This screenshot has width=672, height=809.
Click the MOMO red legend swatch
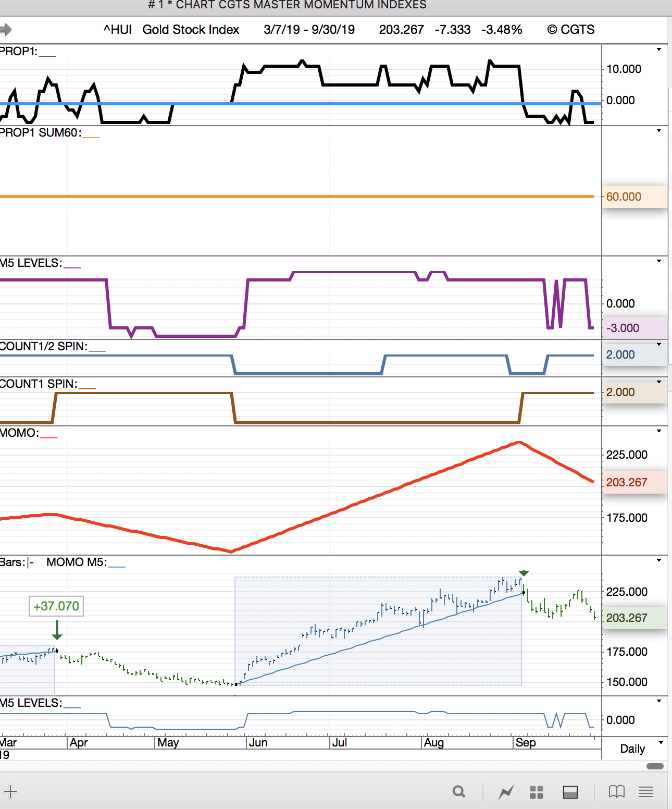(x=48, y=437)
